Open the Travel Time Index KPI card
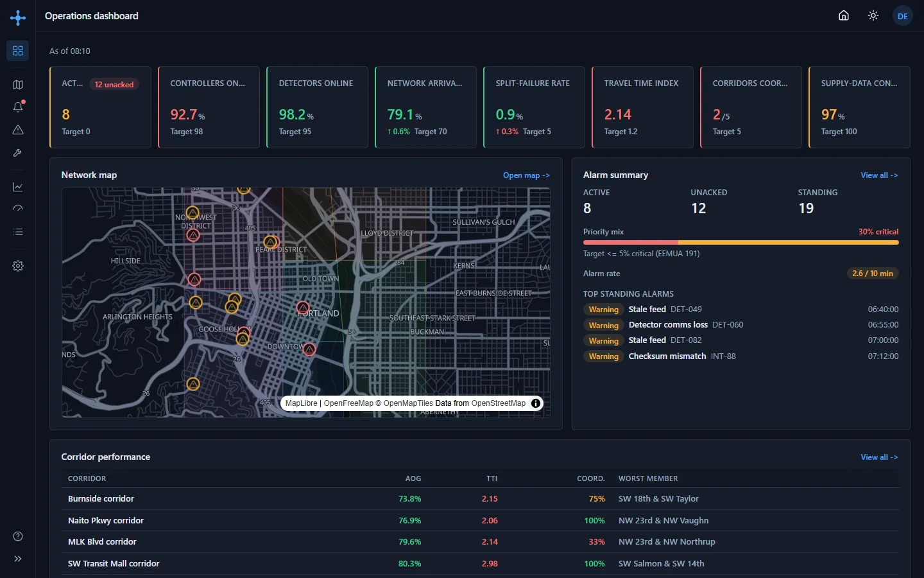The width and height of the screenshot is (924, 578). point(642,107)
